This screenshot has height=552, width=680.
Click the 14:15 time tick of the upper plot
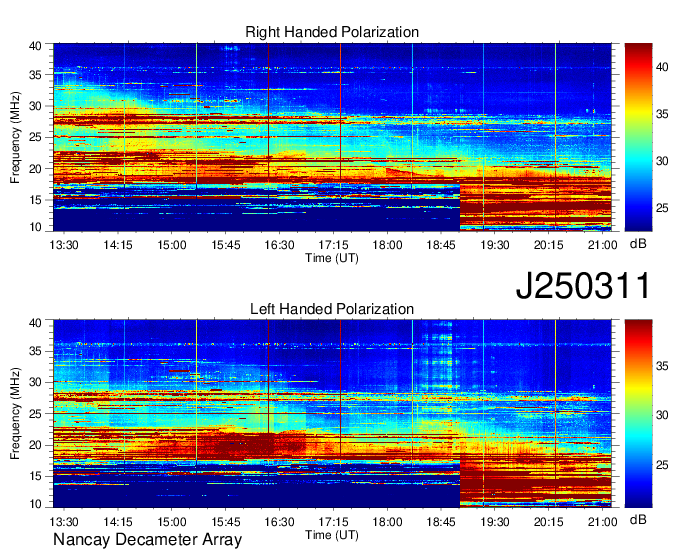(118, 245)
